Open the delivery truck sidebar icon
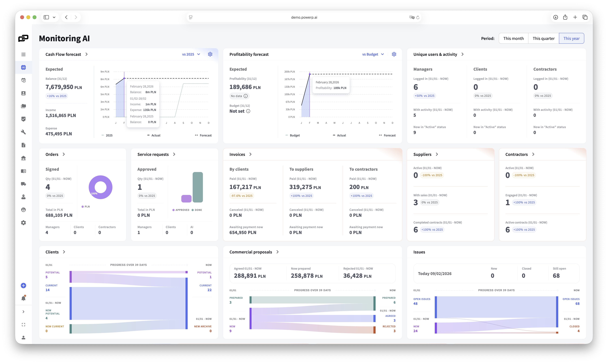 23,184
